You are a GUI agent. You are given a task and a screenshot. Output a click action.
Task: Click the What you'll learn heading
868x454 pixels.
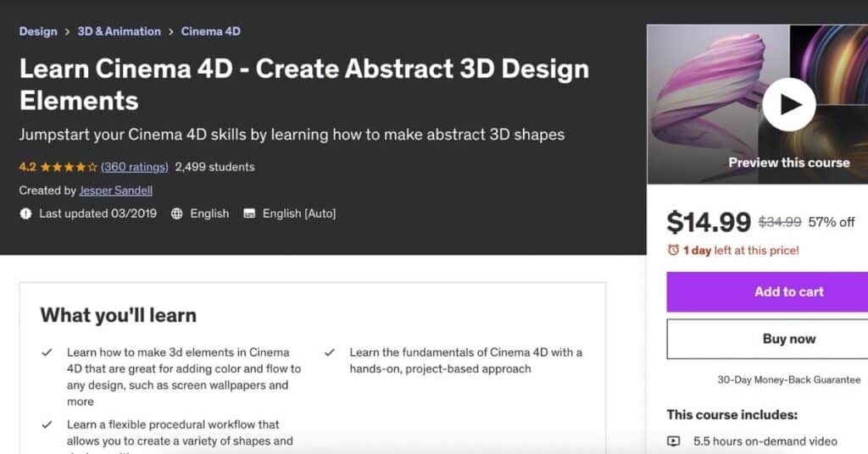[x=119, y=315]
